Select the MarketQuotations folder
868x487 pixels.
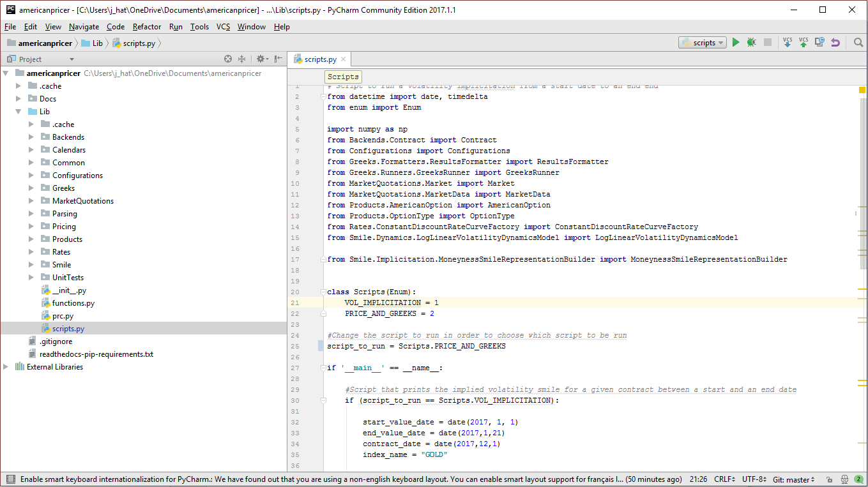click(83, 201)
